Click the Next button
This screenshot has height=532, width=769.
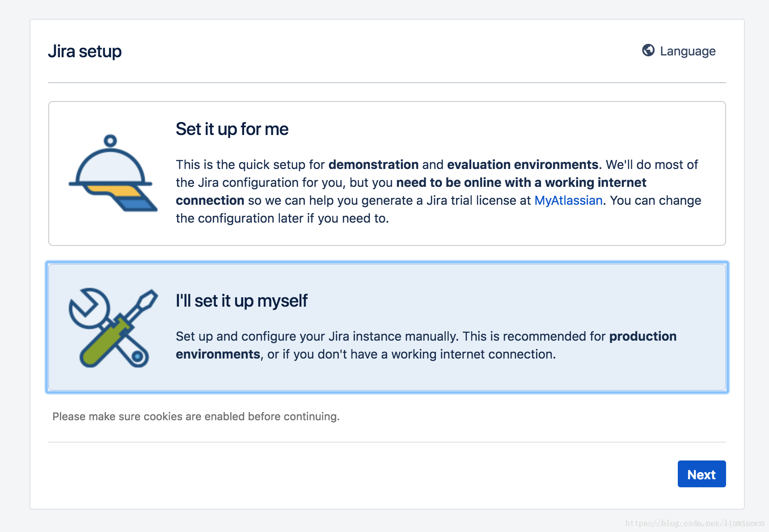(x=701, y=474)
